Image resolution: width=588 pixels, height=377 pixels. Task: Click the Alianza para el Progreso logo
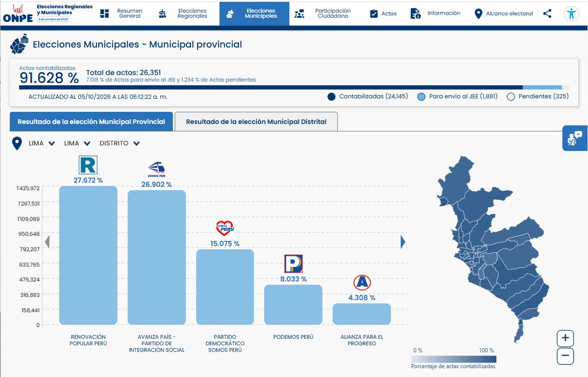(362, 282)
